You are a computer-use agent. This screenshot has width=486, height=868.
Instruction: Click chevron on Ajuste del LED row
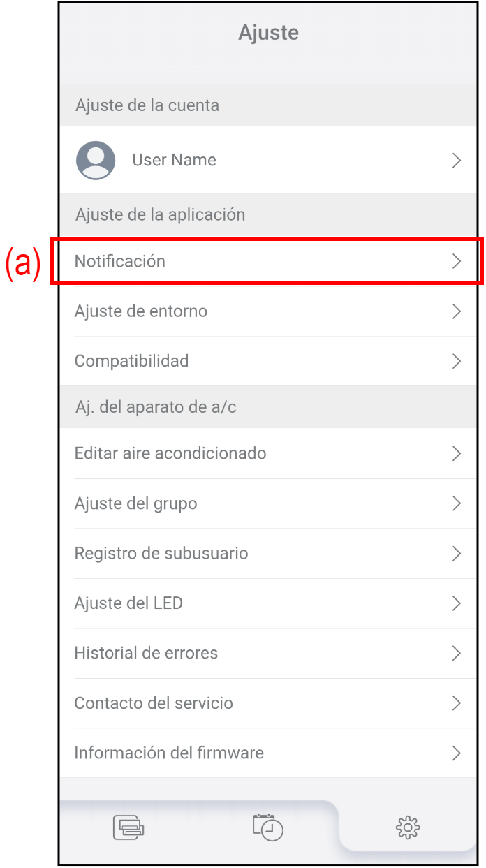pyautogui.click(x=457, y=603)
